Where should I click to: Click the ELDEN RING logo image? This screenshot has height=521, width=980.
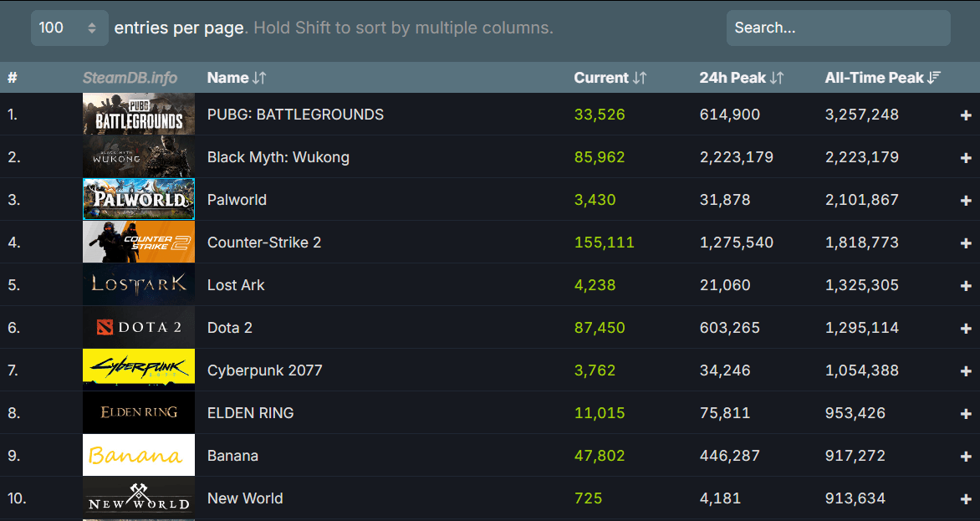(x=139, y=413)
